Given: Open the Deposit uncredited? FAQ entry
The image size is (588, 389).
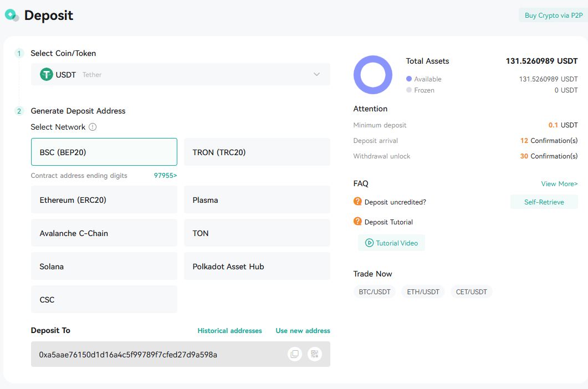Looking at the screenshot, I should 395,202.
